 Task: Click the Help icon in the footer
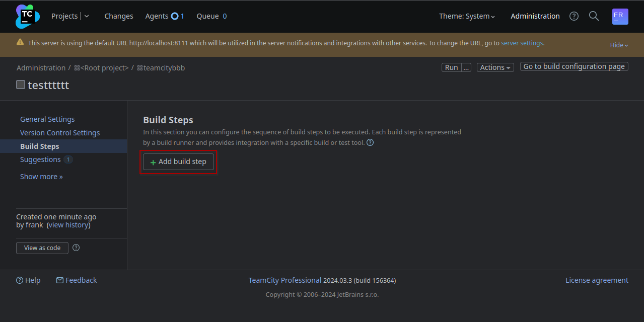(x=18, y=280)
